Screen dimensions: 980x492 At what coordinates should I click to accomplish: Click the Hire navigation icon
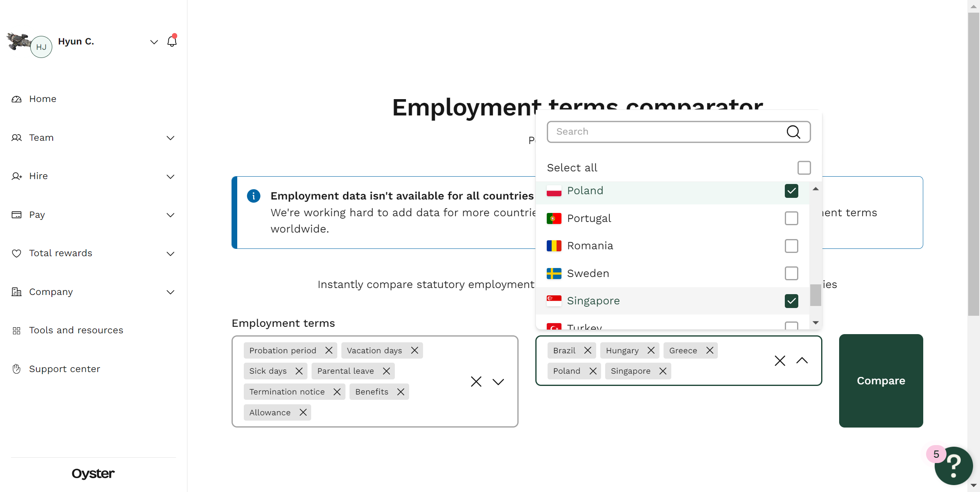17,176
